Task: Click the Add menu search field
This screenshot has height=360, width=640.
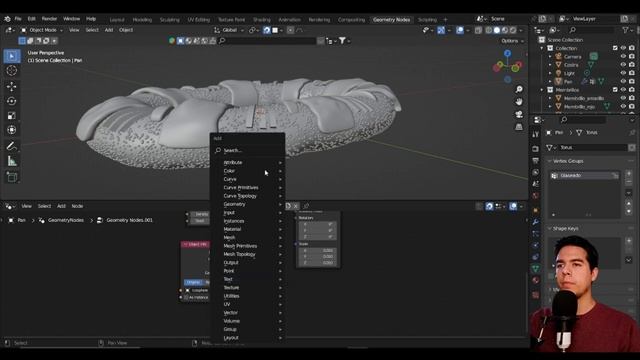Action: (x=248, y=150)
